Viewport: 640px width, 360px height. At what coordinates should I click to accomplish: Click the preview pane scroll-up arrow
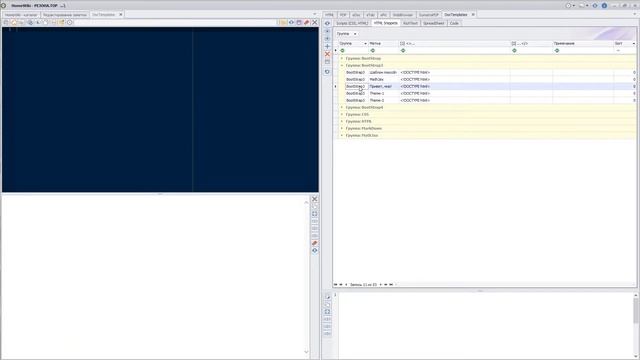tap(307, 202)
